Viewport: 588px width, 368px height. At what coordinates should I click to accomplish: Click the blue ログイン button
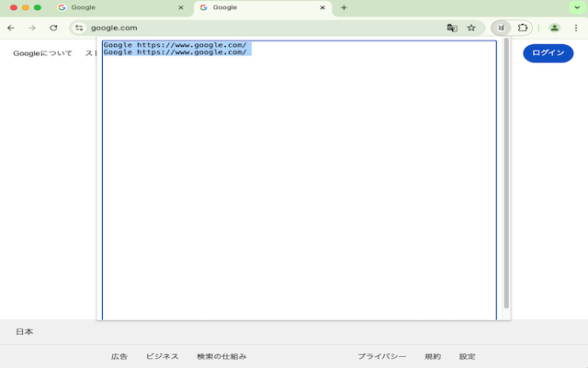548,53
